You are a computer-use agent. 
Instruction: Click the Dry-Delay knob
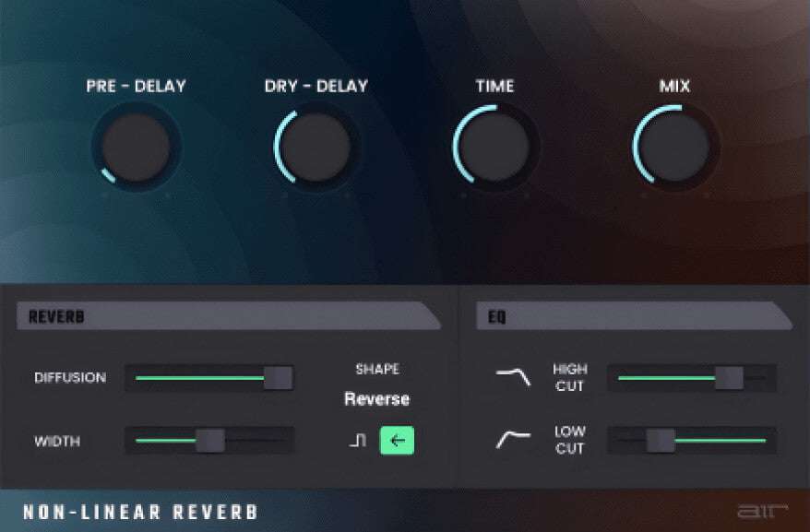(316, 146)
